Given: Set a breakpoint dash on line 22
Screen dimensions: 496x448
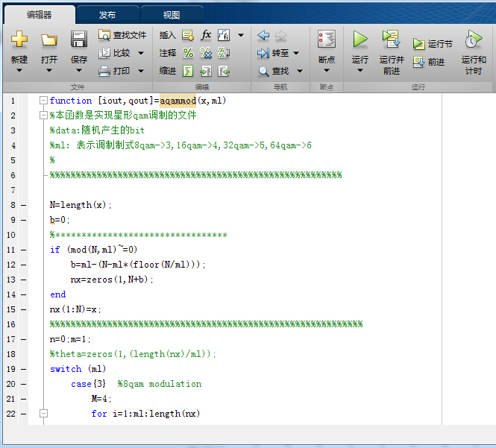Looking at the screenshot, I should point(24,414).
